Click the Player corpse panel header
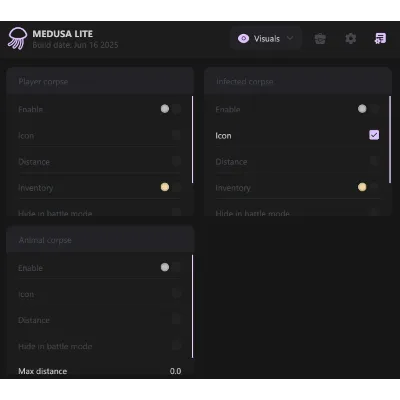The image size is (400, 400). click(x=100, y=81)
